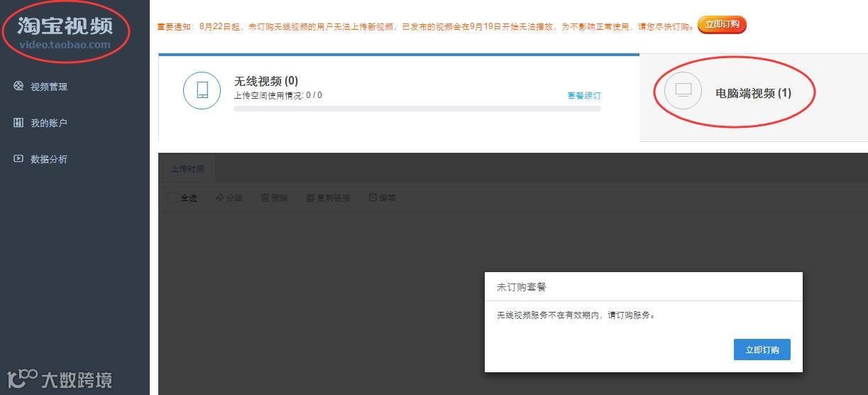Click the 编辑 toolbar action
The width and height of the screenshot is (868, 395).
point(383,197)
